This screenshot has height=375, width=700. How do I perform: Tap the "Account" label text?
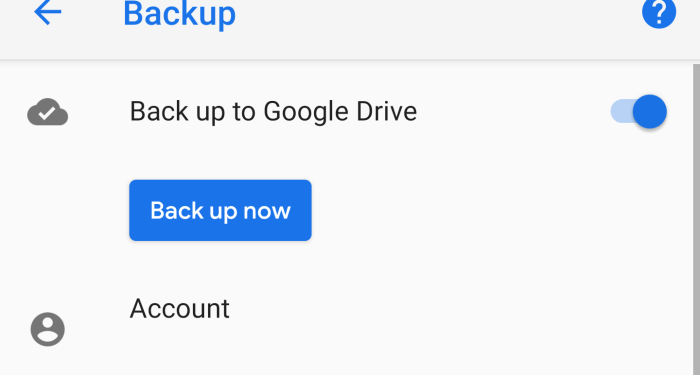[179, 308]
